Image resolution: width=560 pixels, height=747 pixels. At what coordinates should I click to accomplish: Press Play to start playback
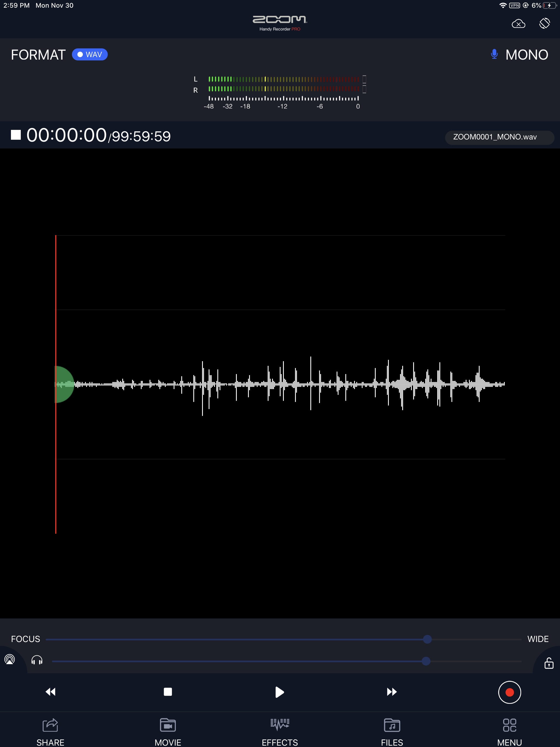coord(279,692)
